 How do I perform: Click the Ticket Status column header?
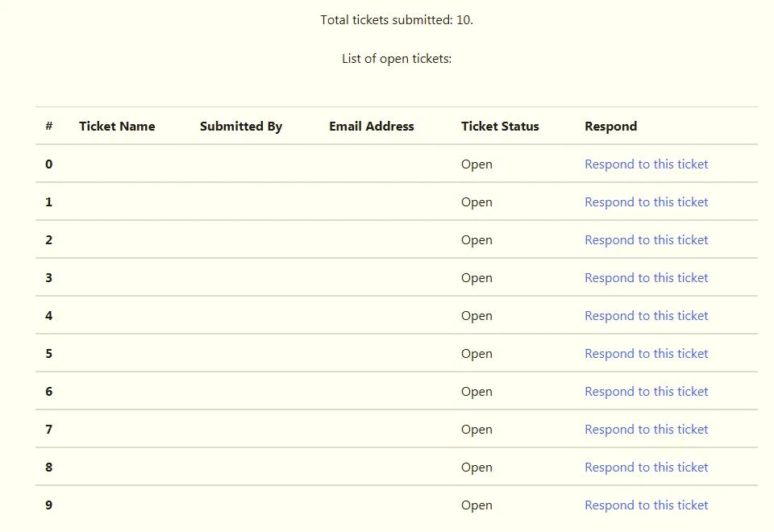click(x=500, y=127)
